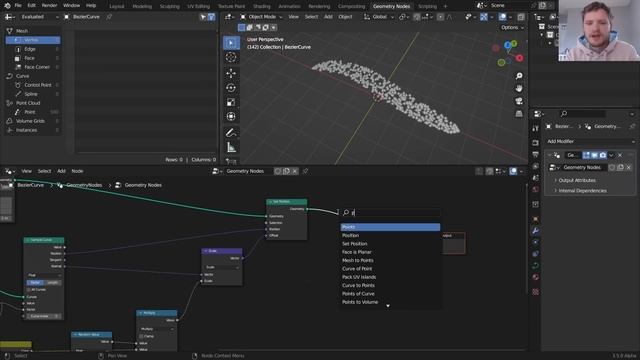Select the highlighted Points search result
The image size is (640, 360).
390,227
